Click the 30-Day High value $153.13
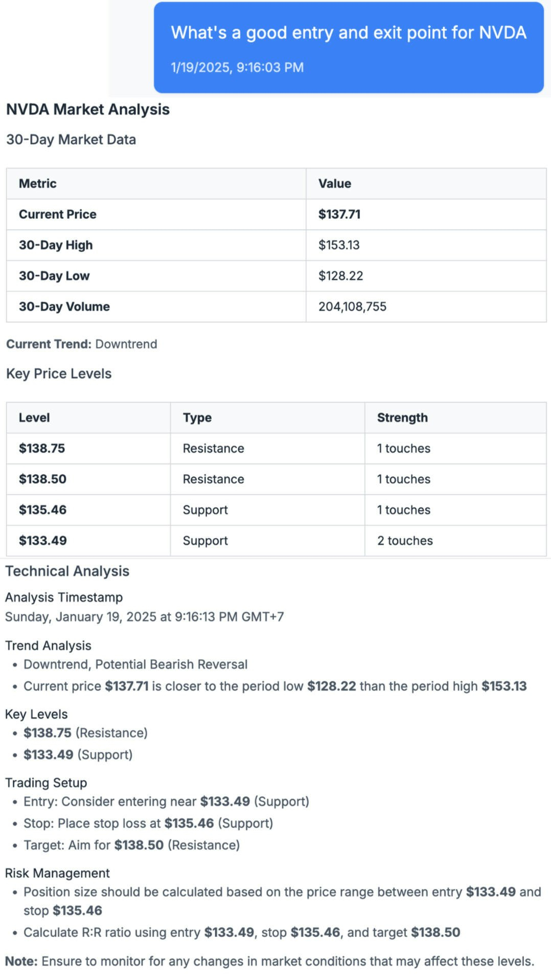Image resolution: width=551 pixels, height=980 pixels. click(x=339, y=245)
